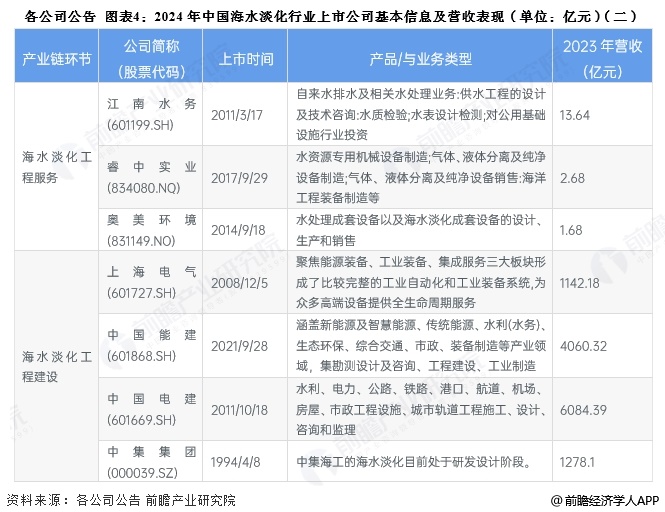
Task: Click company cell 江南水务 (601199.SH)
Action: pos(151,114)
